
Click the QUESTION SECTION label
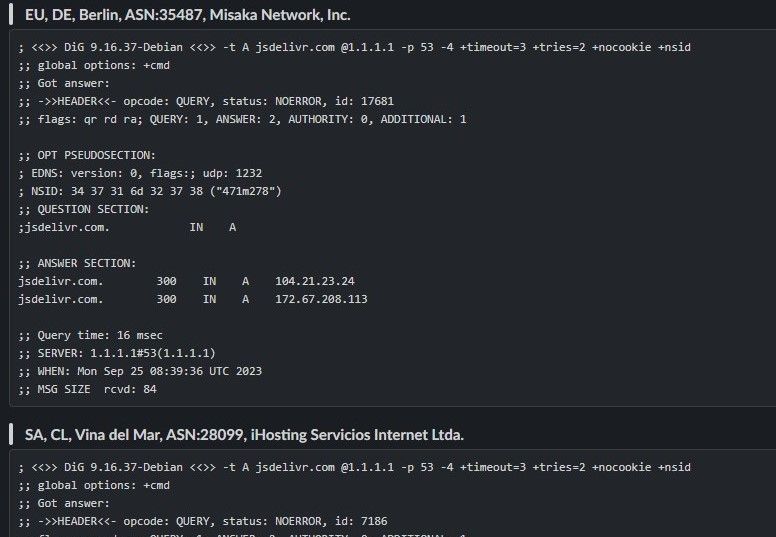[84, 209]
